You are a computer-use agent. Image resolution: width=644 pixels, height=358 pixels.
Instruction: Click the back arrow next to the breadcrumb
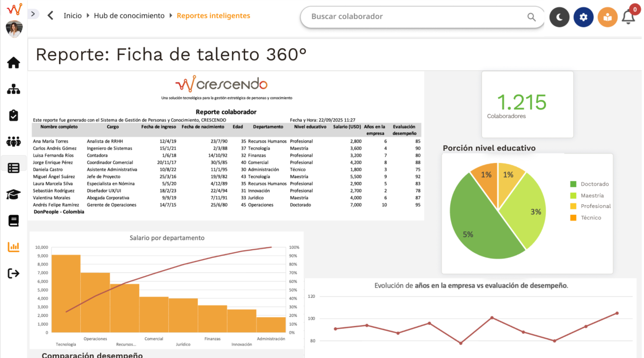pos(51,15)
